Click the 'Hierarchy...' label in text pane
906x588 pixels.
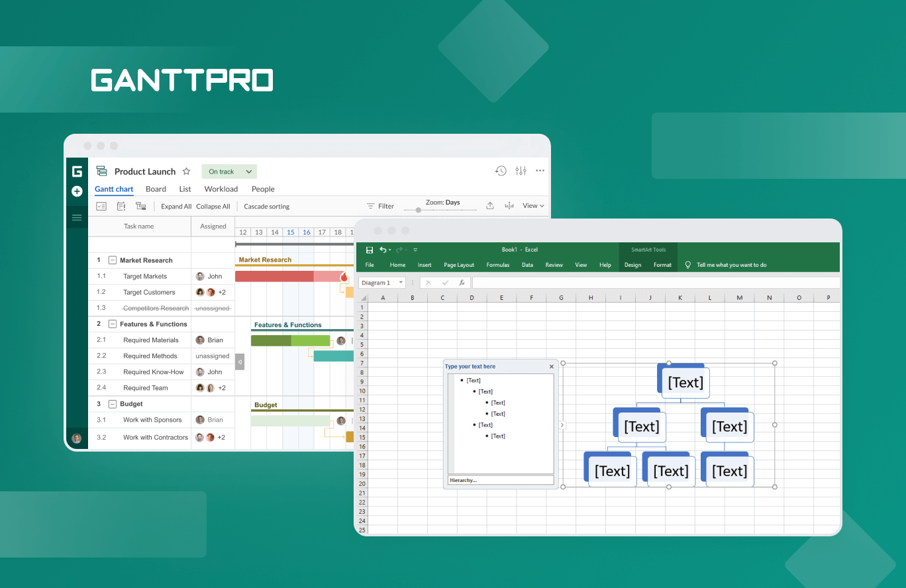pyautogui.click(x=463, y=480)
